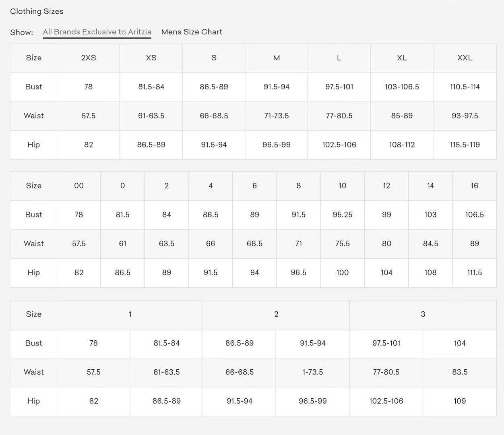Screen dimensions: 504x435
Task: Select the hip value 111.5
Action: tap(474, 273)
